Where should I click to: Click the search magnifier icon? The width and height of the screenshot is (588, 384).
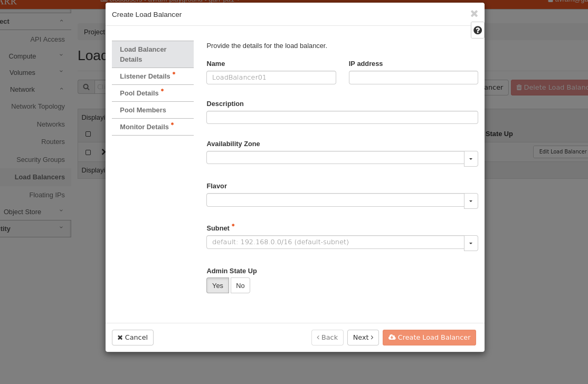[x=86, y=87]
